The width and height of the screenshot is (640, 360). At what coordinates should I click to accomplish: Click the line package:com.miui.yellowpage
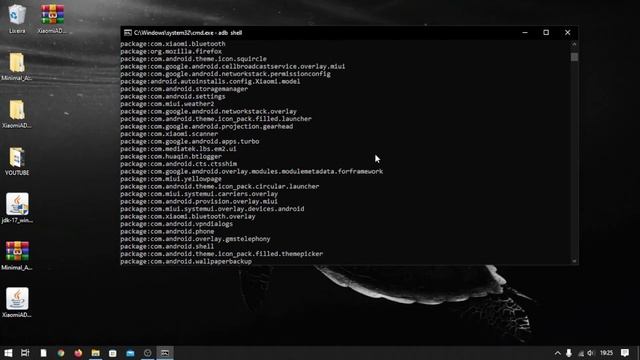click(171, 179)
